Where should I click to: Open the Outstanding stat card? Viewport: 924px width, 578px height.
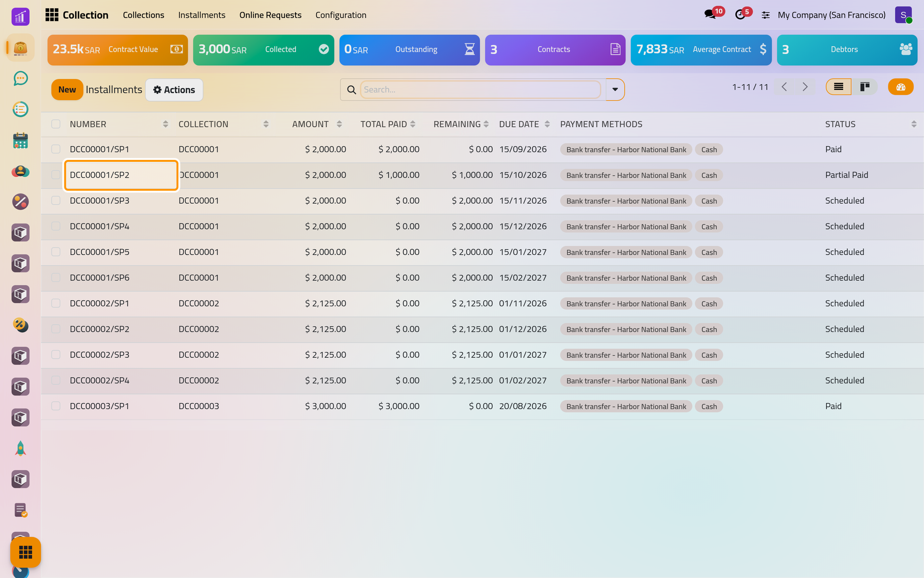pos(410,50)
